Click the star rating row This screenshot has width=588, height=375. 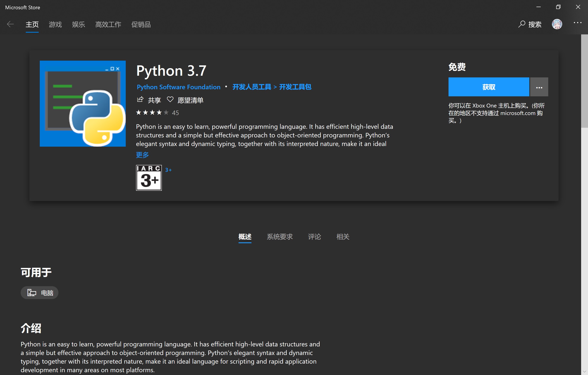(152, 113)
